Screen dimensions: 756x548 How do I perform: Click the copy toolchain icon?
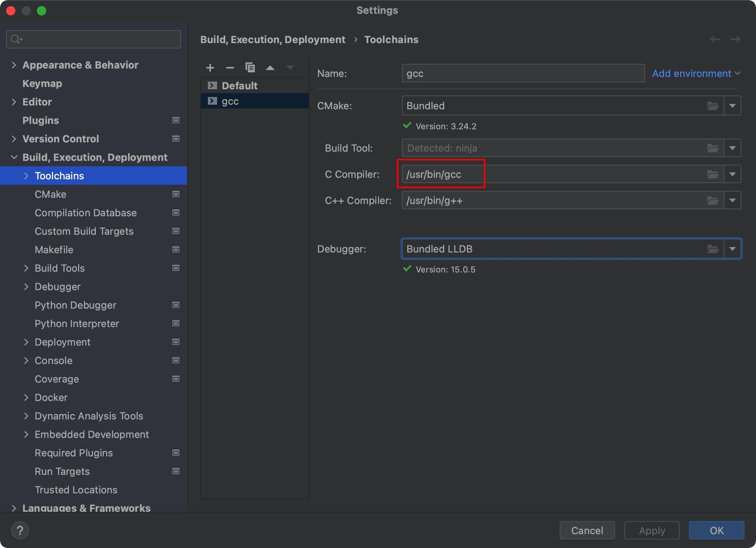250,68
